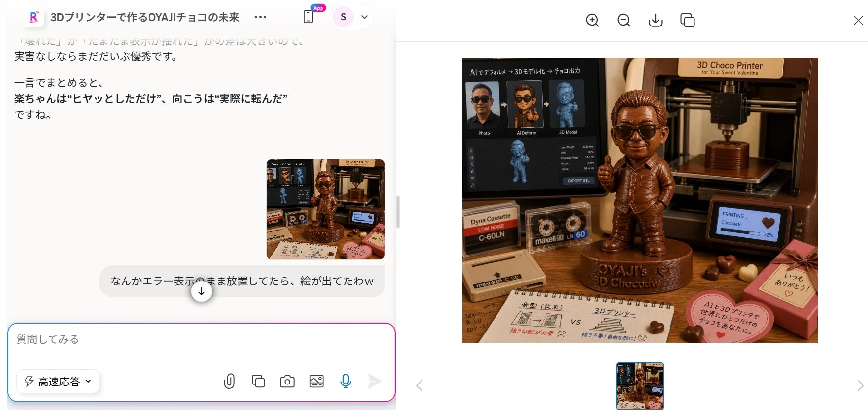
Task: Open the chocolate figure image in chat
Action: (x=325, y=209)
